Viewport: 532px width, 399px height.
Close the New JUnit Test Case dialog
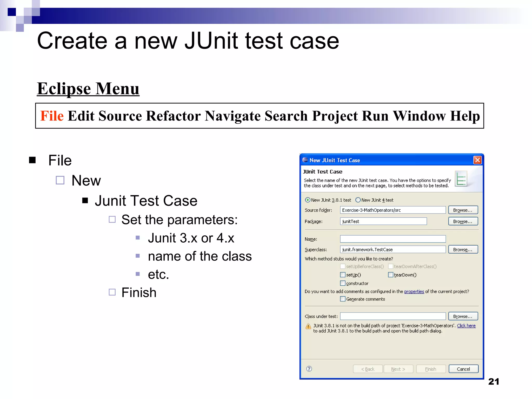477,160
